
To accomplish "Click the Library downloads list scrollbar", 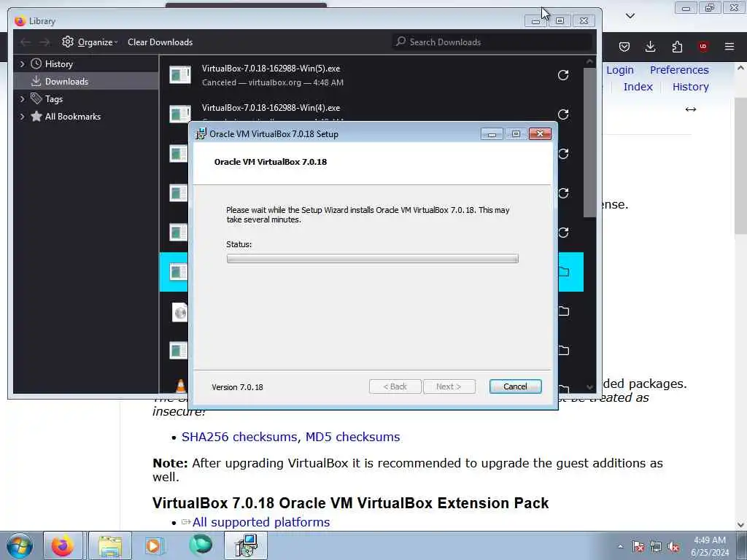I will (x=589, y=143).
